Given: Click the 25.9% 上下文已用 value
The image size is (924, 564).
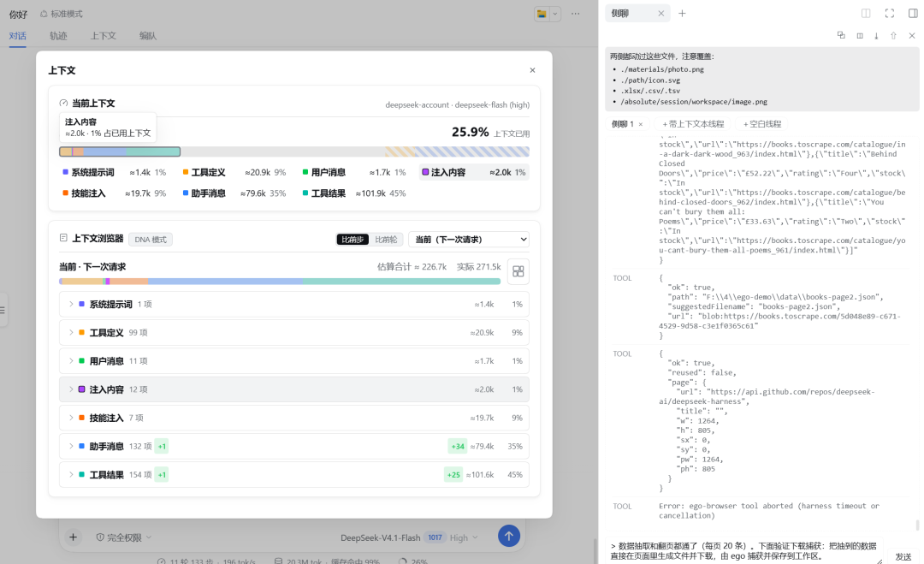Looking at the screenshot, I should click(490, 132).
